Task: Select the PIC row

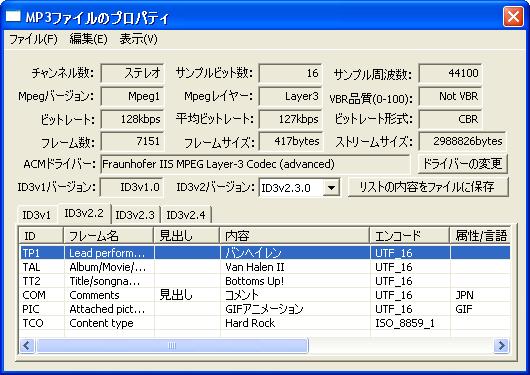Action: tap(265, 309)
